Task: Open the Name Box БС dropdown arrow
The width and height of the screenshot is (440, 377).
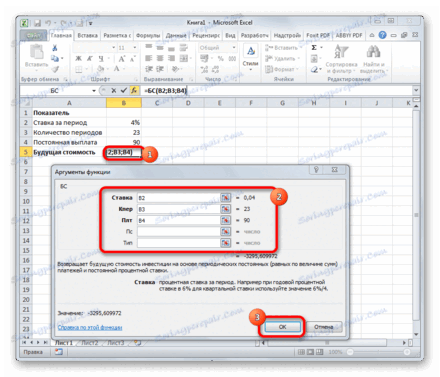Action: (94, 91)
